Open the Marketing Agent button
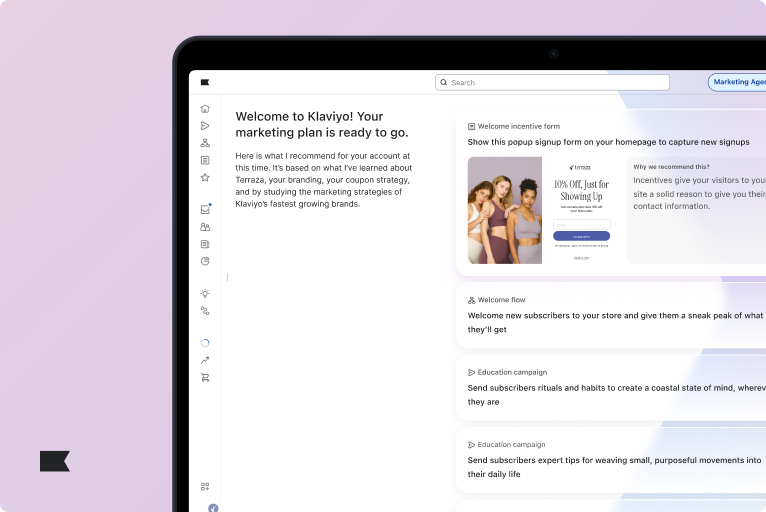766x512 pixels. coord(737,82)
